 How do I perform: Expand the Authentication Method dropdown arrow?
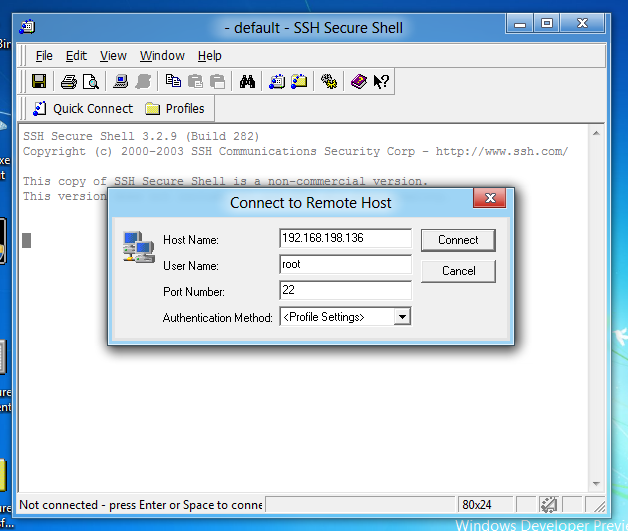click(402, 317)
